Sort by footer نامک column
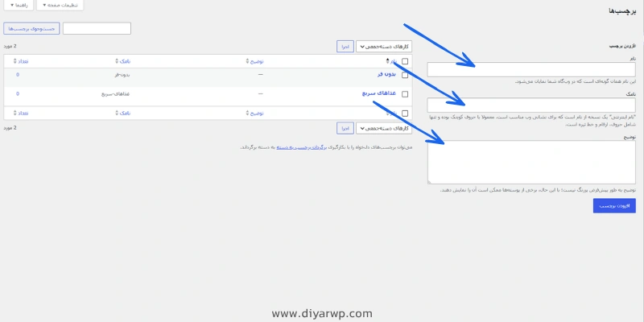The width and height of the screenshot is (644, 322). point(123,113)
